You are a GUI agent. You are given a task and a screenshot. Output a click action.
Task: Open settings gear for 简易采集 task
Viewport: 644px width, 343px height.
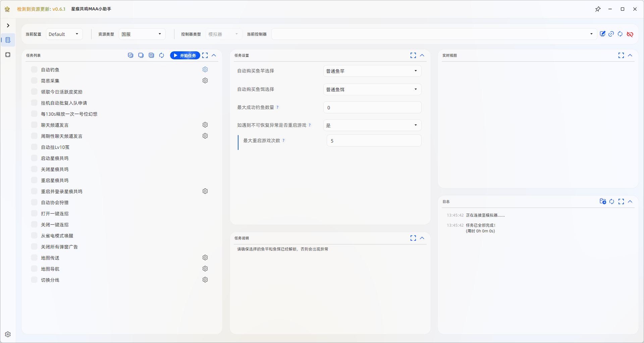pyautogui.click(x=205, y=80)
